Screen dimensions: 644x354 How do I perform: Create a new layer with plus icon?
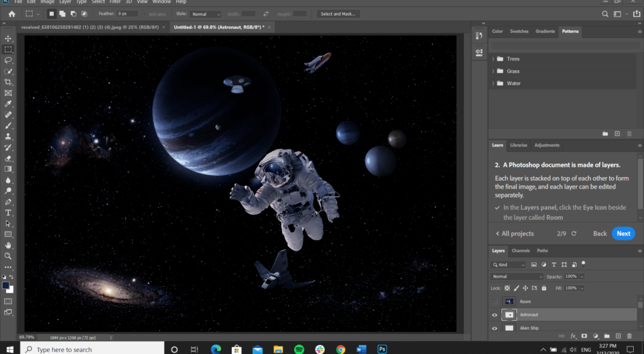618,336
